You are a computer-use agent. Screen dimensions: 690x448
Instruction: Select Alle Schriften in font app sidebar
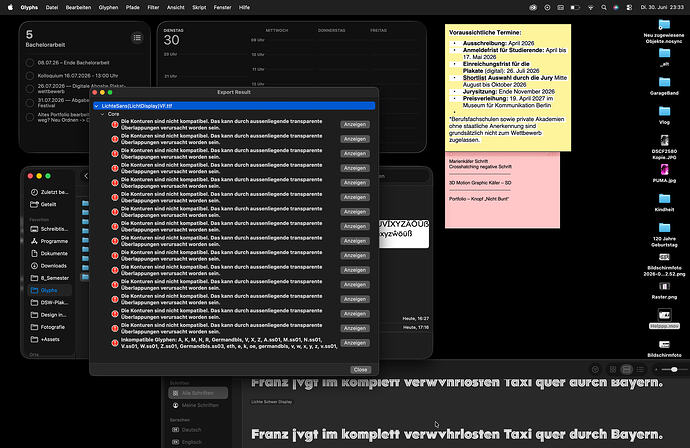coord(198,393)
